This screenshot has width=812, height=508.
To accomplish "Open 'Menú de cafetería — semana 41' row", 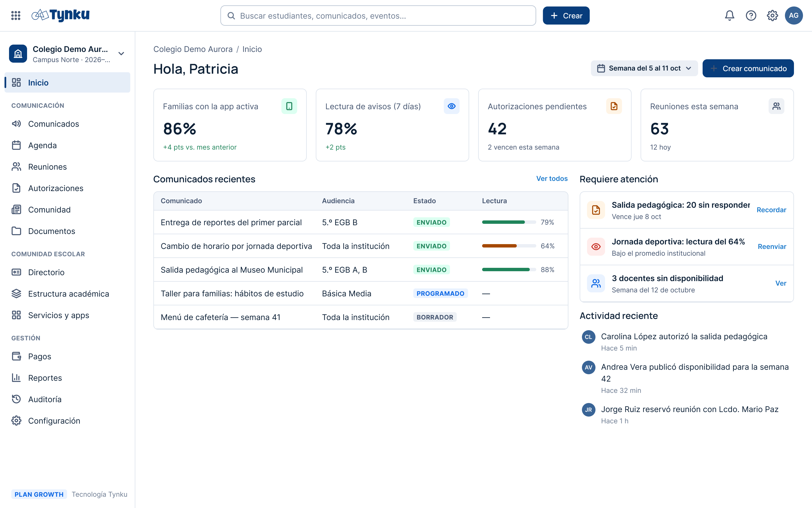I will (360, 317).
